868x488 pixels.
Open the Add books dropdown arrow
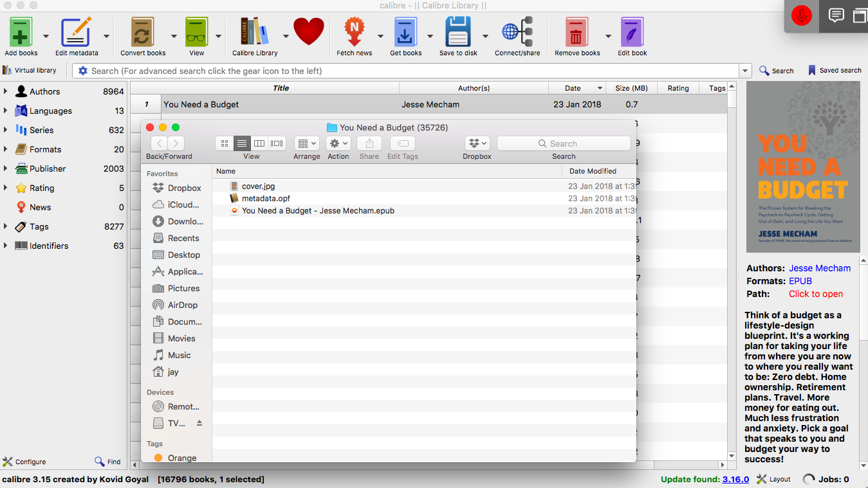click(x=46, y=37)
